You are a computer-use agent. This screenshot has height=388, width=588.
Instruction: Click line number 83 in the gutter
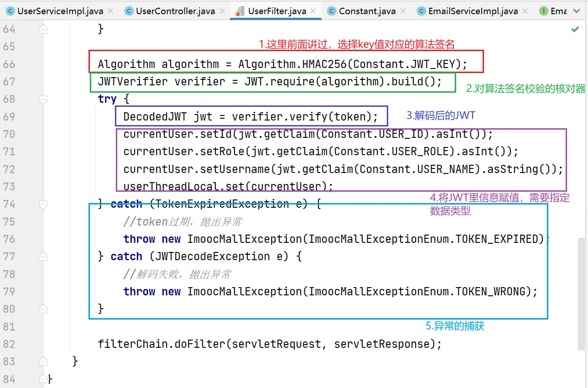coord(9,362)
